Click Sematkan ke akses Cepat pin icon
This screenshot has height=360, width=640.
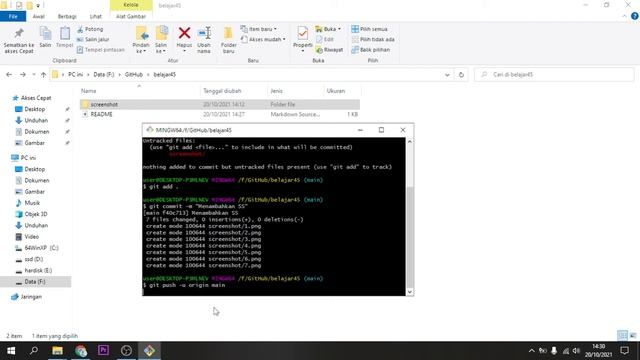coord(19,33)
